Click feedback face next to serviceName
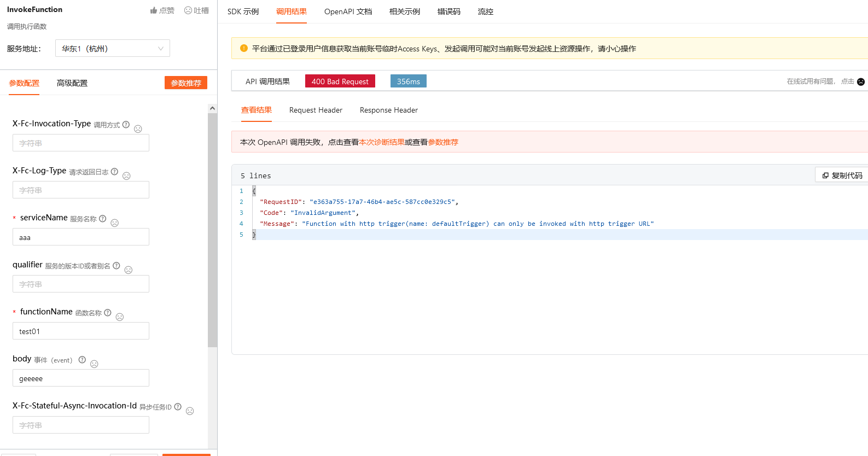This screenshot has width=868, height=456. point(114,223)
